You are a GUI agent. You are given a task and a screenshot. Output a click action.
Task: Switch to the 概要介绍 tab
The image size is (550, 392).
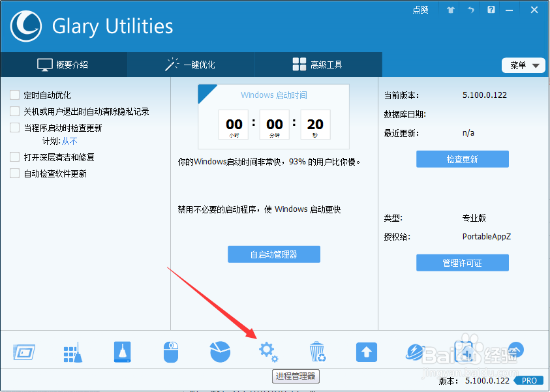[63, 65]
